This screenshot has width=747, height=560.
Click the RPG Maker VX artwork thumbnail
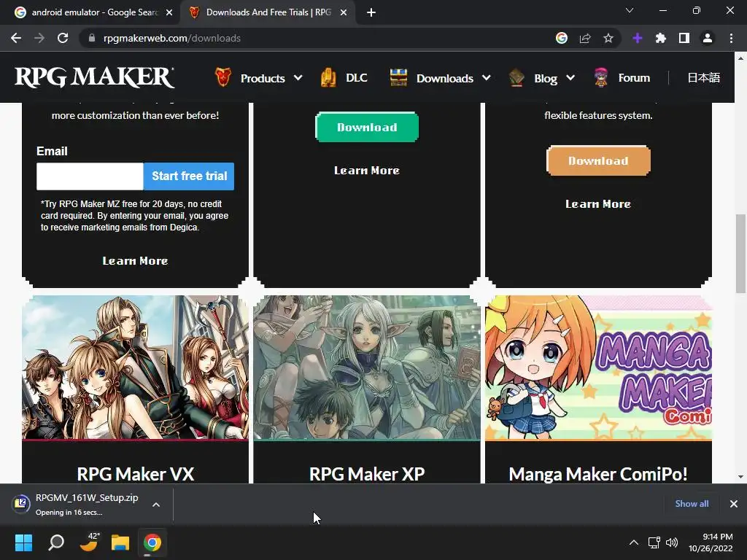click(x=135, y=367)
